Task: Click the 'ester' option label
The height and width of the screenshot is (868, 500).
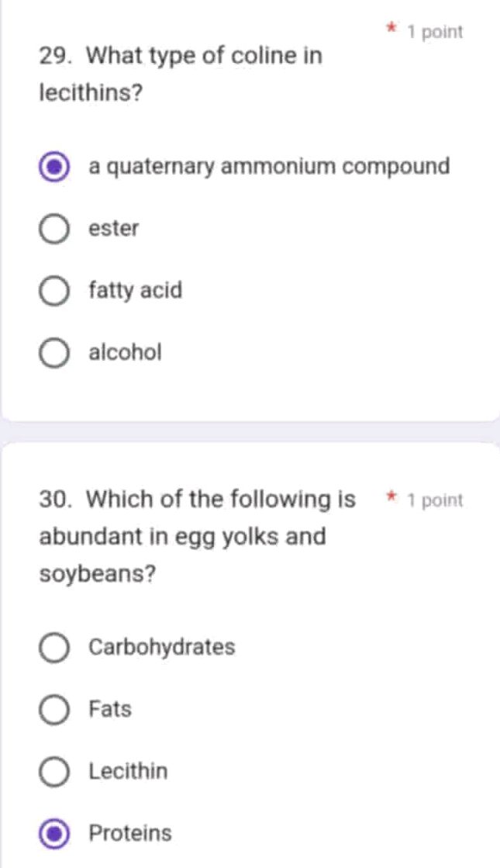Action: pyautogui.click(x=114, y=229)
